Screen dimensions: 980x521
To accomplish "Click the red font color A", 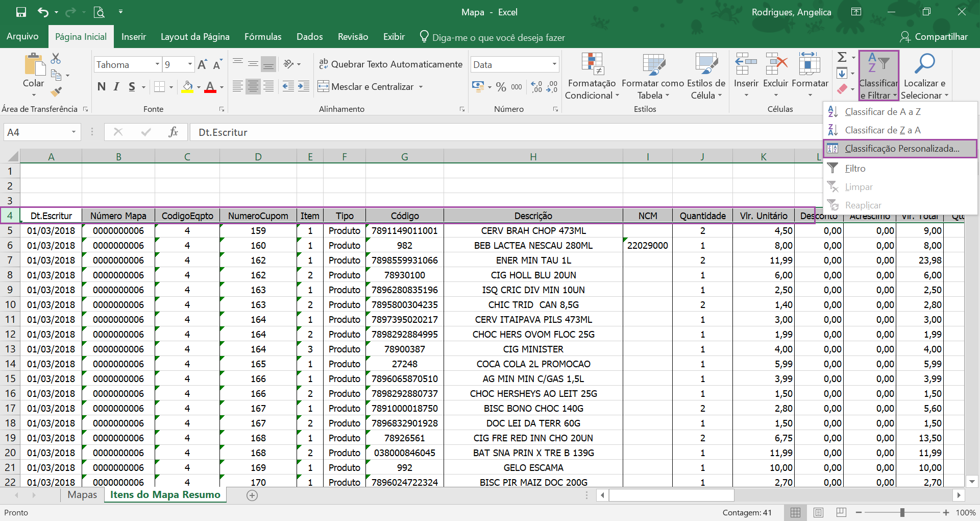I will [x=210, y=87].
